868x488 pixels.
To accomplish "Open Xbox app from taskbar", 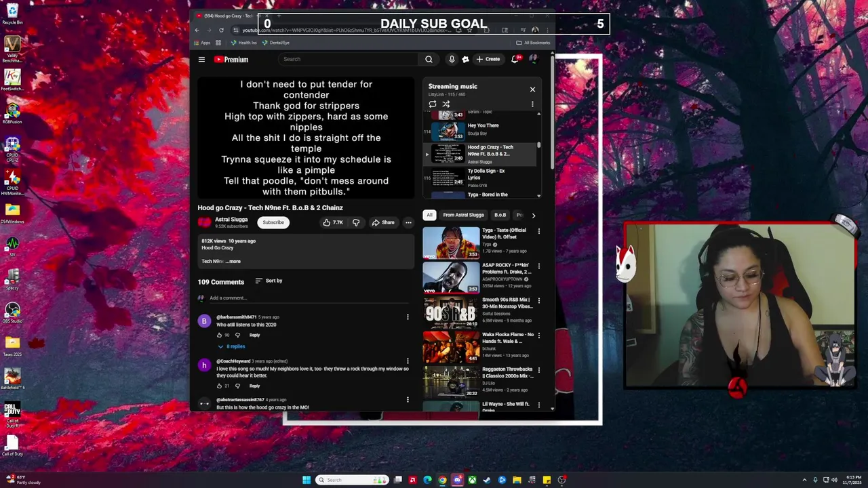I will pyautogui.click(x=472, y=480).
